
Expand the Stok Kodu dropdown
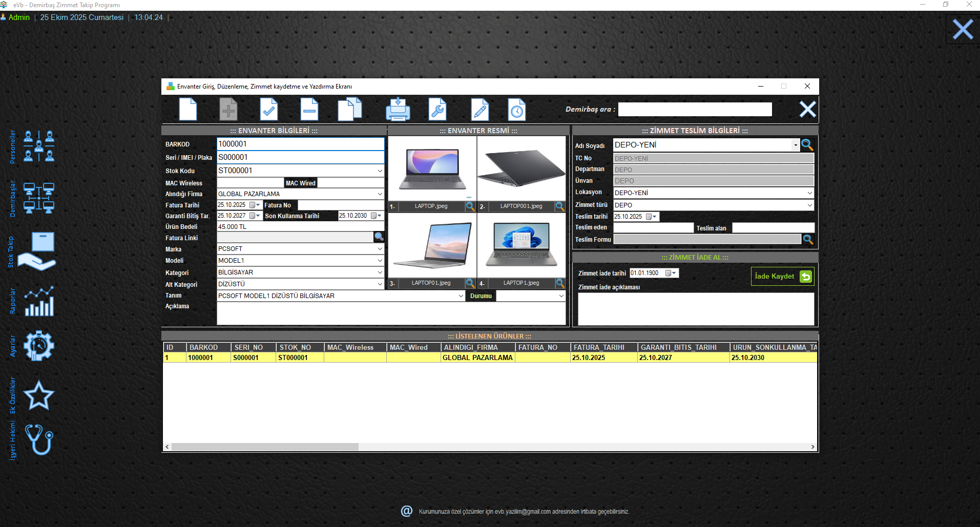point(380,171)
